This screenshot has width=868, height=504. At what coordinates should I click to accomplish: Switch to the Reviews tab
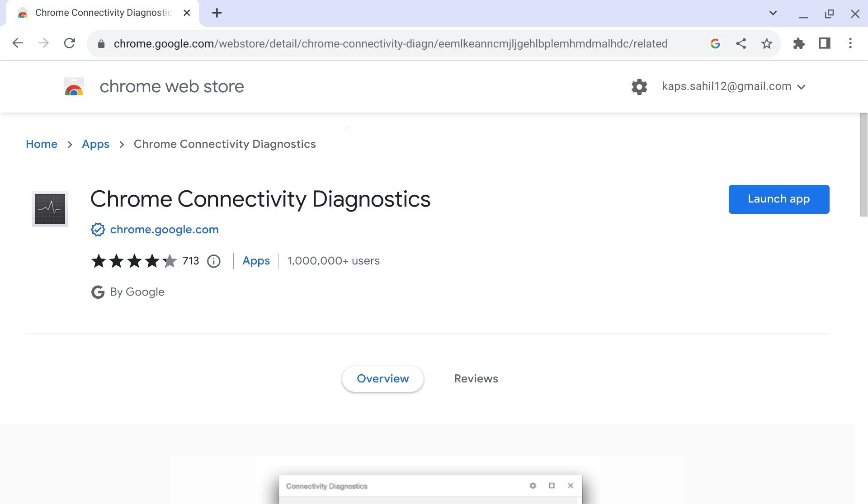point(476,378)
